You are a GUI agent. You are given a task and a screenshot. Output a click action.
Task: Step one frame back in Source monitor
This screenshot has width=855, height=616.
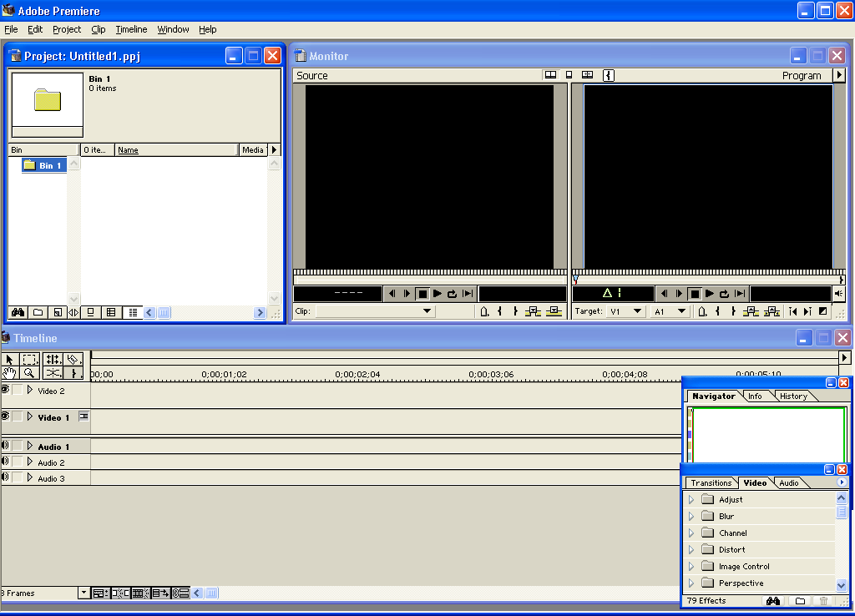tap(392, 294)
